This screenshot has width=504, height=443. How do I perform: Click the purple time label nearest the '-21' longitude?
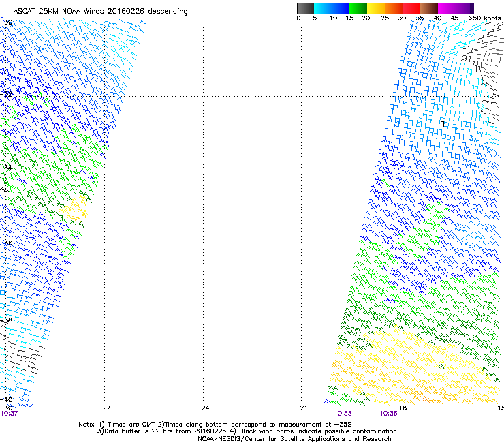tap(343, 414)
